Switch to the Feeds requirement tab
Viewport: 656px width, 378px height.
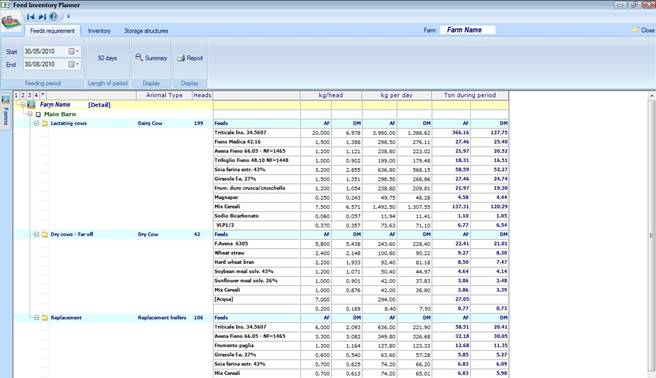click(52, 31)
